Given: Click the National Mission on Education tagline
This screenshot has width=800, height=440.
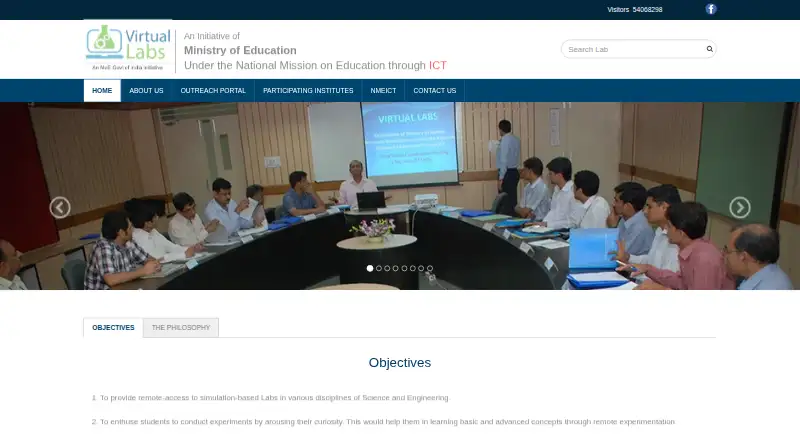Looking at the screenshot, I should click(x=315, y=66).
